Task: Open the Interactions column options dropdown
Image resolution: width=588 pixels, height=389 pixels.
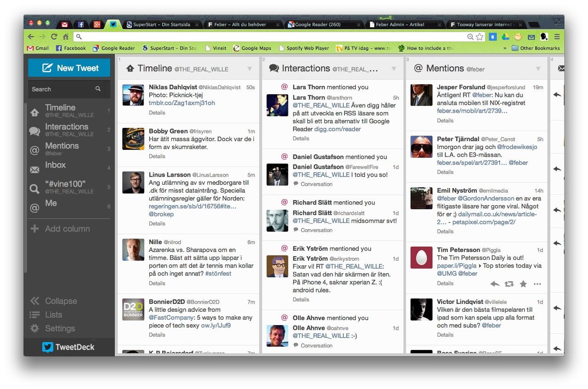Action: coord(394,68)
